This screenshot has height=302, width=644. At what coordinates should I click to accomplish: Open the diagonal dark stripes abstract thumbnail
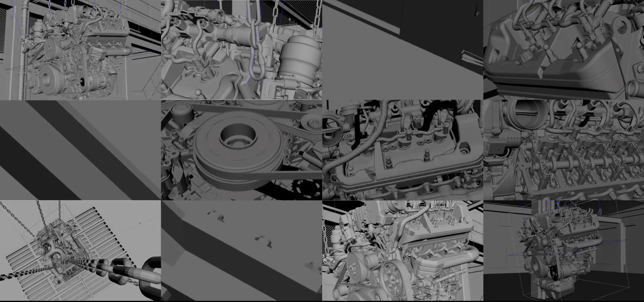(80, 150)
